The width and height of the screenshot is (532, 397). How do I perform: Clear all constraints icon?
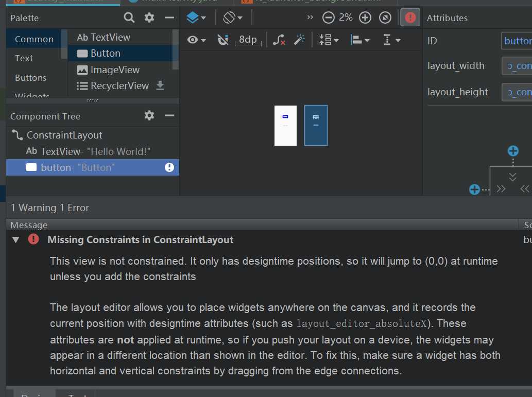point(279,40)
